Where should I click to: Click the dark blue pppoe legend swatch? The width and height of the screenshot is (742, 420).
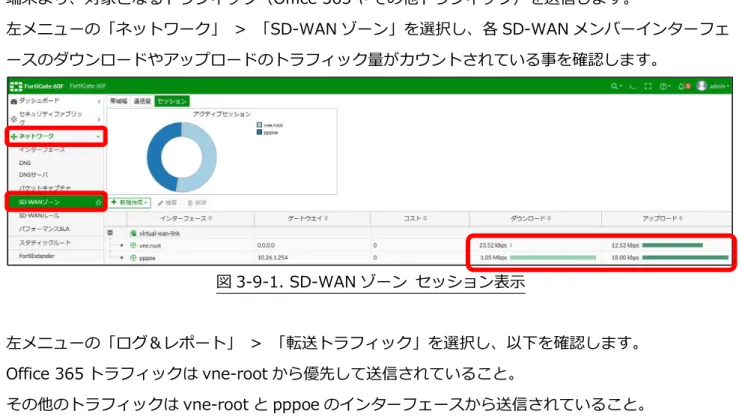coord(259,132)
